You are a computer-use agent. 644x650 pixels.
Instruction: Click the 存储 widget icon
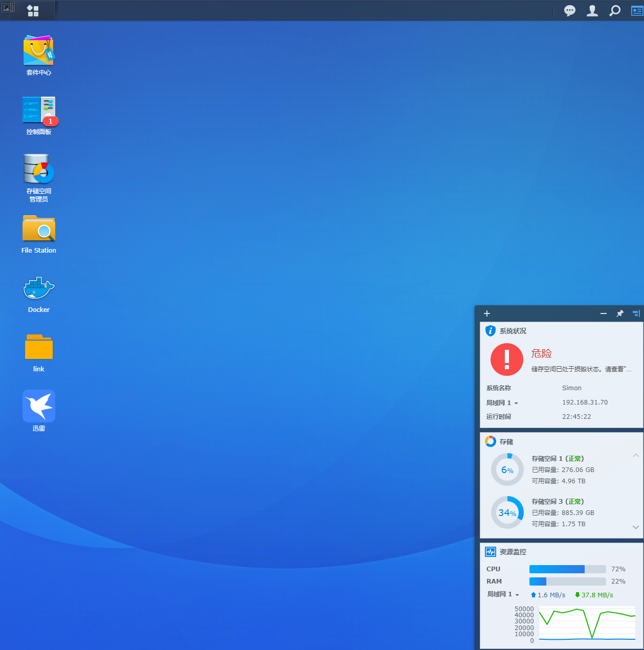click(x=491, y=441)
